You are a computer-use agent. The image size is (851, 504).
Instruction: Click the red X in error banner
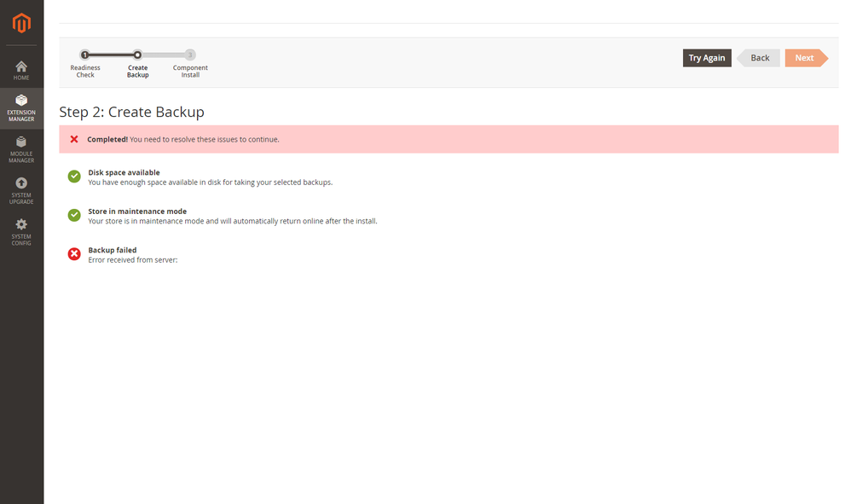pos(74,139)
